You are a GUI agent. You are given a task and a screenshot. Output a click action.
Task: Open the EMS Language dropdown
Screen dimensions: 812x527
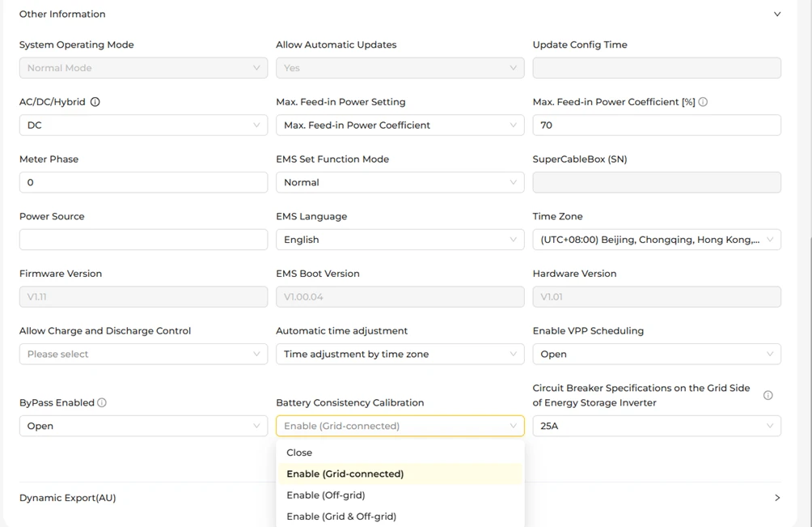[400, 240]
